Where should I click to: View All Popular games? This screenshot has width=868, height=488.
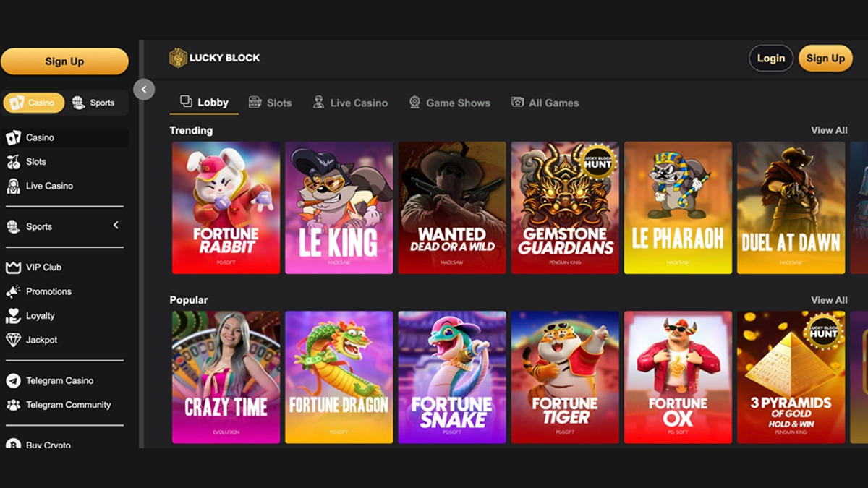(x=829, y=300)
